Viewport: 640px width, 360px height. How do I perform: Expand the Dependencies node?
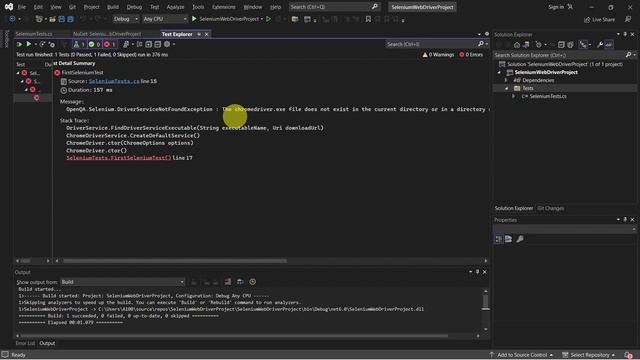pyautogui.click(x=506, y=80)
